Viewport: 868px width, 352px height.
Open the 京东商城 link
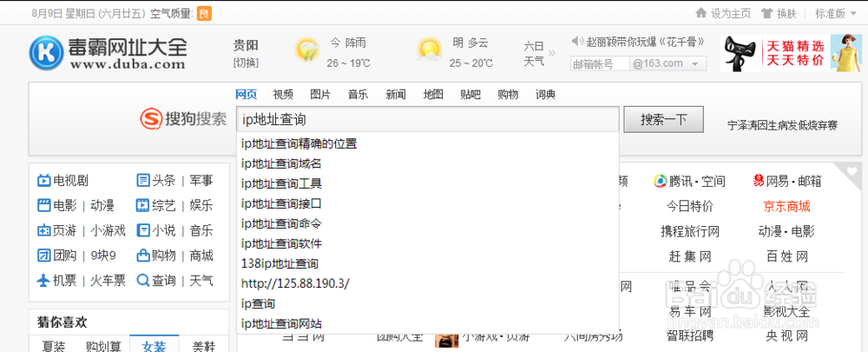click(786, 206)
